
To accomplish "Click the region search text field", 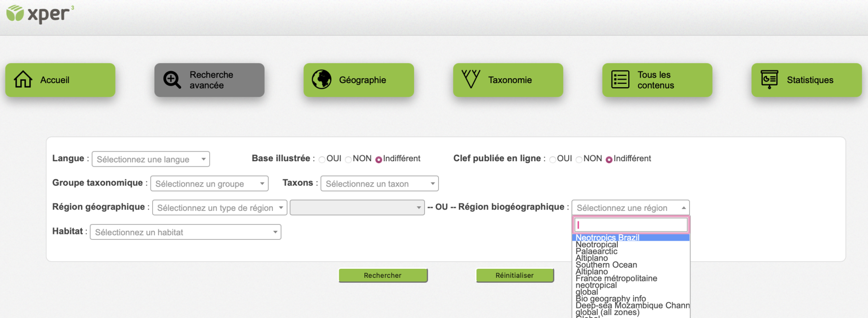I will (630, 224).
